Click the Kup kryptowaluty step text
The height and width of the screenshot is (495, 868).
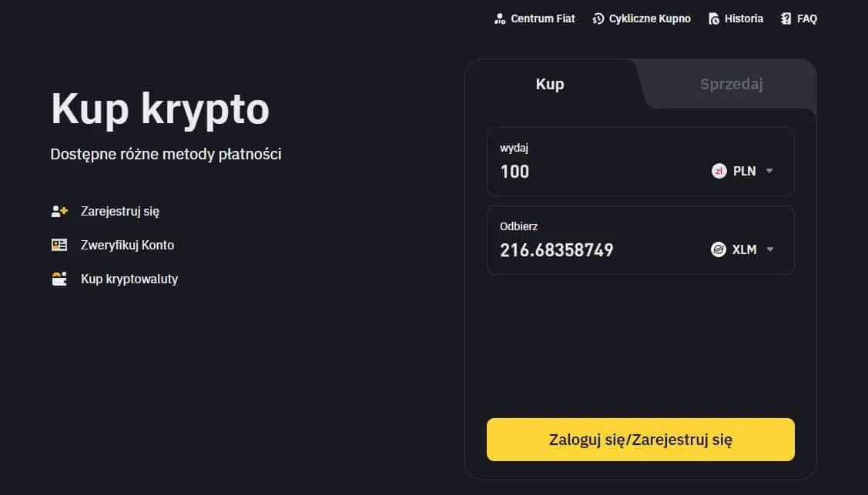129,279
